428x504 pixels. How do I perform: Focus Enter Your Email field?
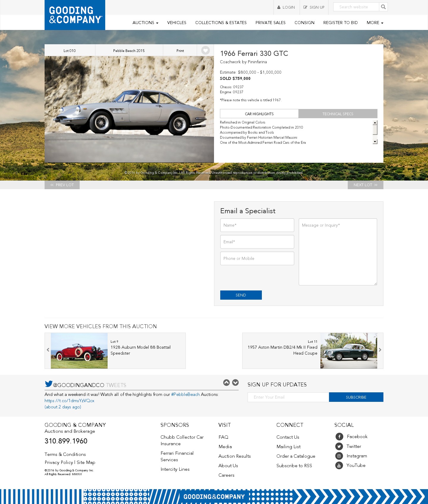[288, 397]
